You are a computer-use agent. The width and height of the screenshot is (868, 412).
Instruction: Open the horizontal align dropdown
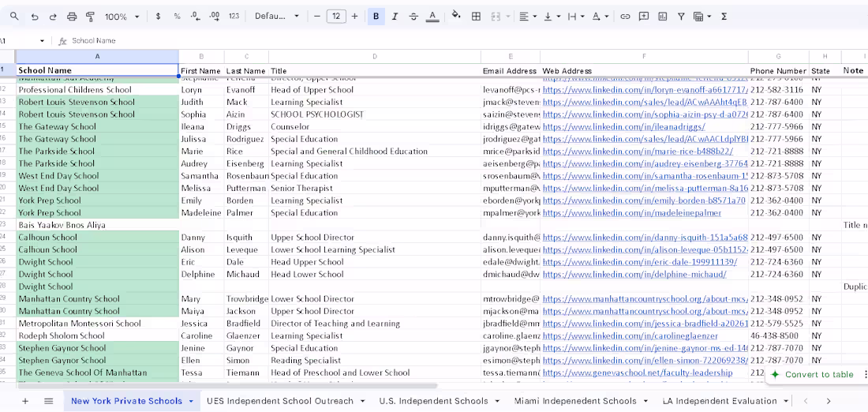point(528,17)
